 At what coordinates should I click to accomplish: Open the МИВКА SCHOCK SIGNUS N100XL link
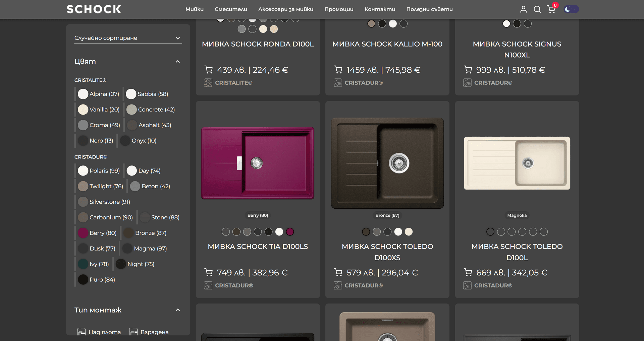tap(517, 50)
